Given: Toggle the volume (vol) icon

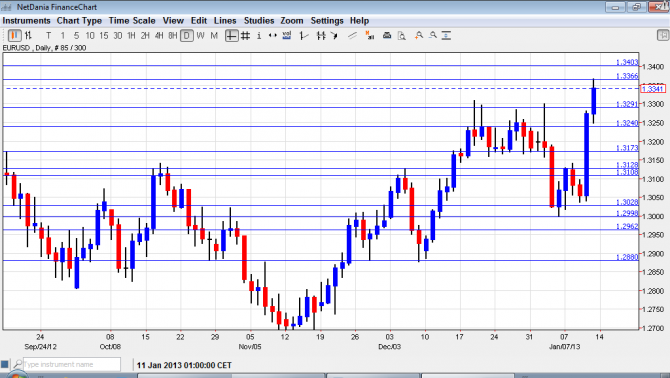Looking at the screenshot, I should [287, 36].
